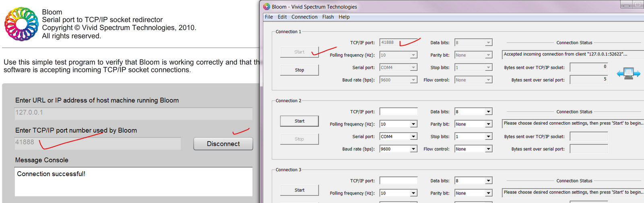Open Connection 1 Data bits dropdown

[473, 43]
